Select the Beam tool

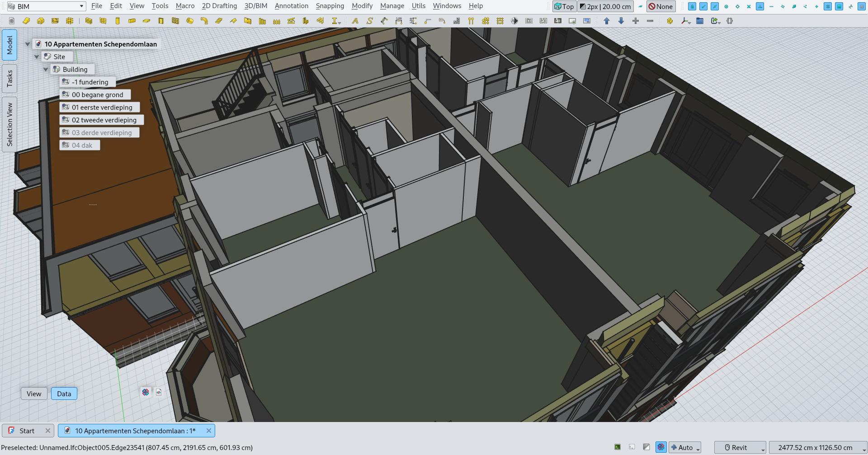coord(132,21)
